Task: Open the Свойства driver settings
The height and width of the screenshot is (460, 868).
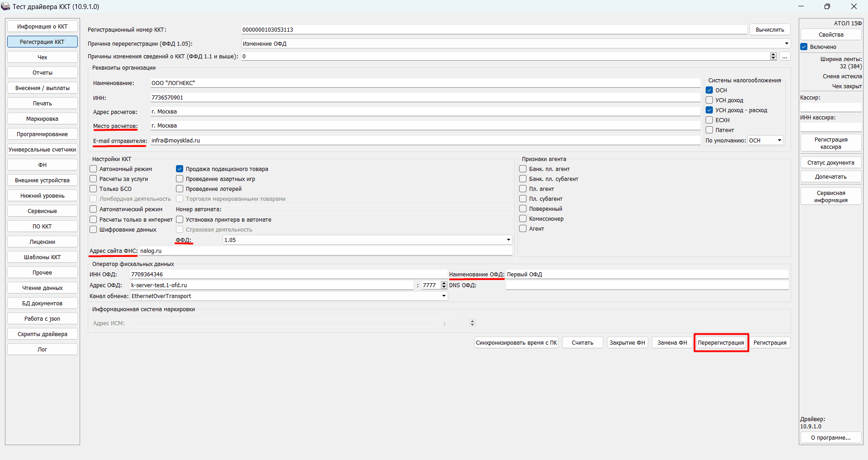Action: (x=830, y=35)
